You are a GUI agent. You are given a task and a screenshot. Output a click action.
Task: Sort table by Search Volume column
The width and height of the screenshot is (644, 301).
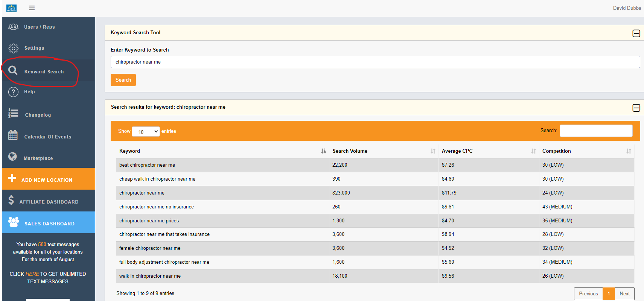[384, 151]
